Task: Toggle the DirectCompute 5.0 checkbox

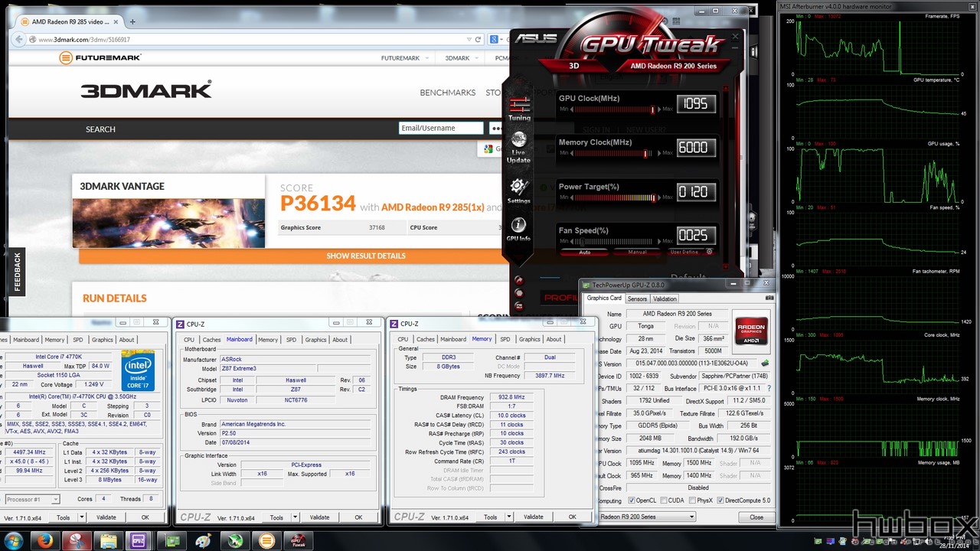Action: (x=720, y=500)
